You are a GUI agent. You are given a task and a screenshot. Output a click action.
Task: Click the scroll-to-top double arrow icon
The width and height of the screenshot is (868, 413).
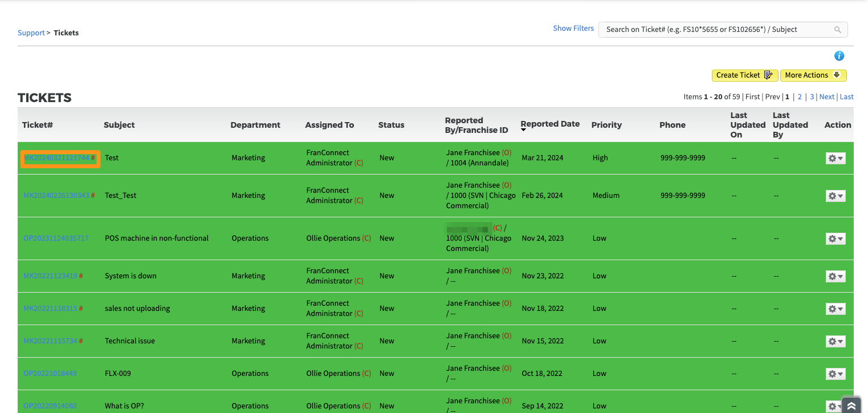[851, 406]
